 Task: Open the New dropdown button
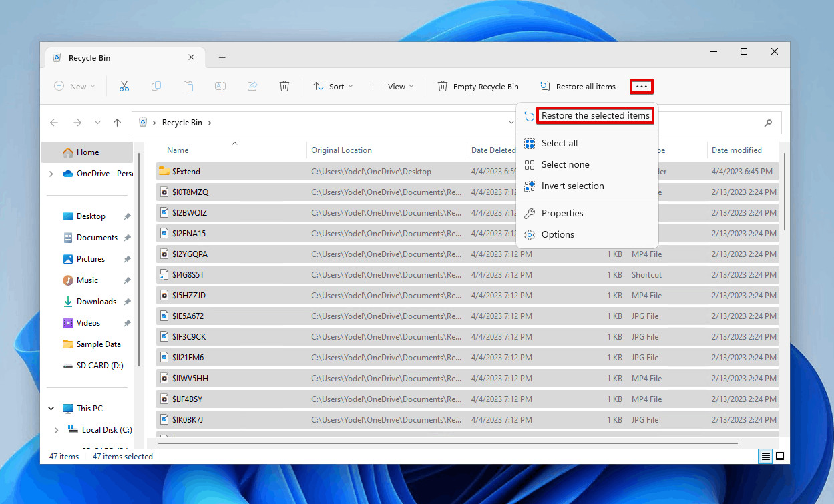coord(75,86)
